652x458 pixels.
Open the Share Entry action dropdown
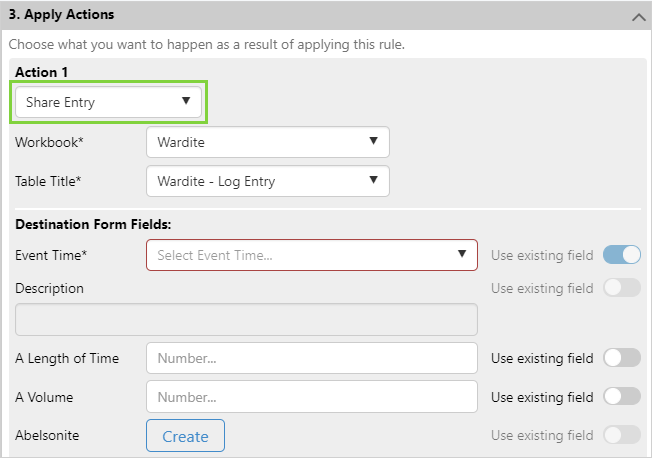[x=109, y=102]
